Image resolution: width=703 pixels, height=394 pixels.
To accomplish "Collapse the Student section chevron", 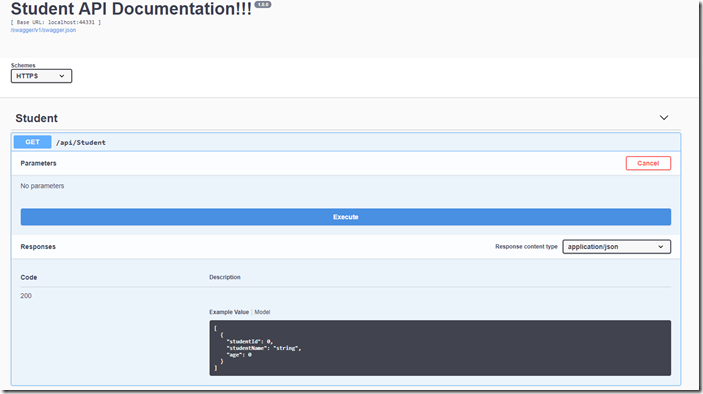I will click(x=664, y=118).
